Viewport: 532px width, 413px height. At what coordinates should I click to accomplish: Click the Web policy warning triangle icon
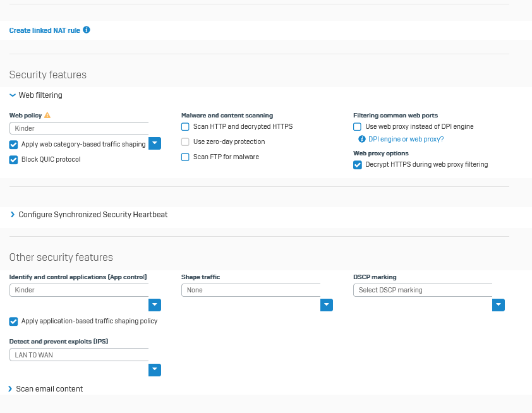[47, 116]
